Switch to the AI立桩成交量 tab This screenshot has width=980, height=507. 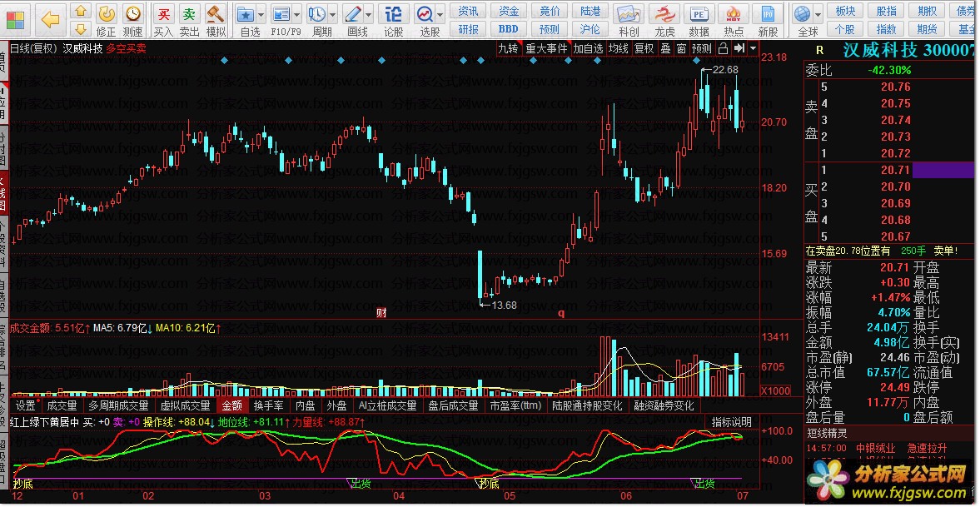[387, 405]
